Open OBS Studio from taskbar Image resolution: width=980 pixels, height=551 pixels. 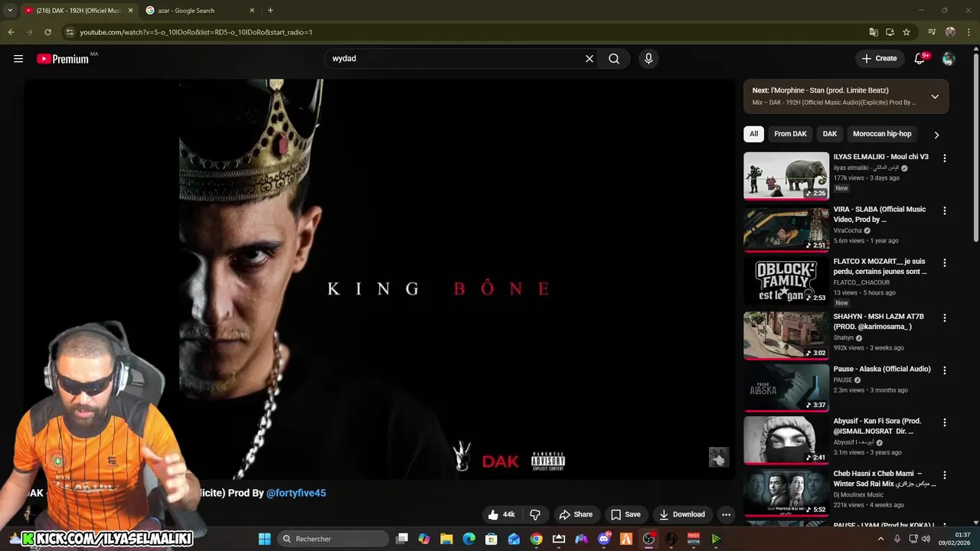pos(648,539)
